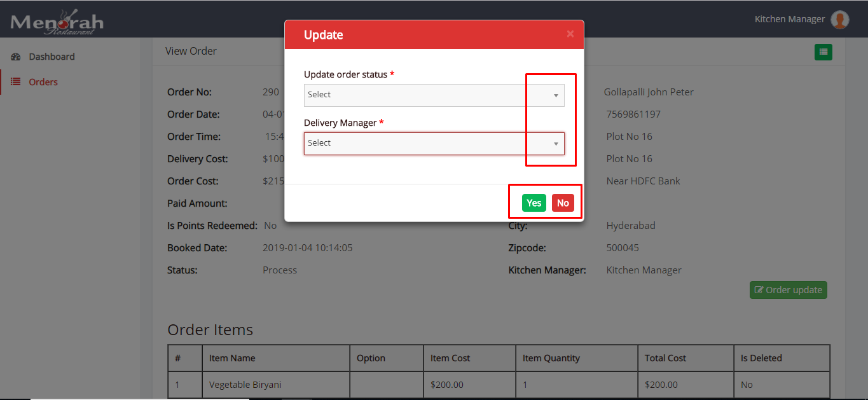Click the Kitchen Manager username label

coord(789,19)
